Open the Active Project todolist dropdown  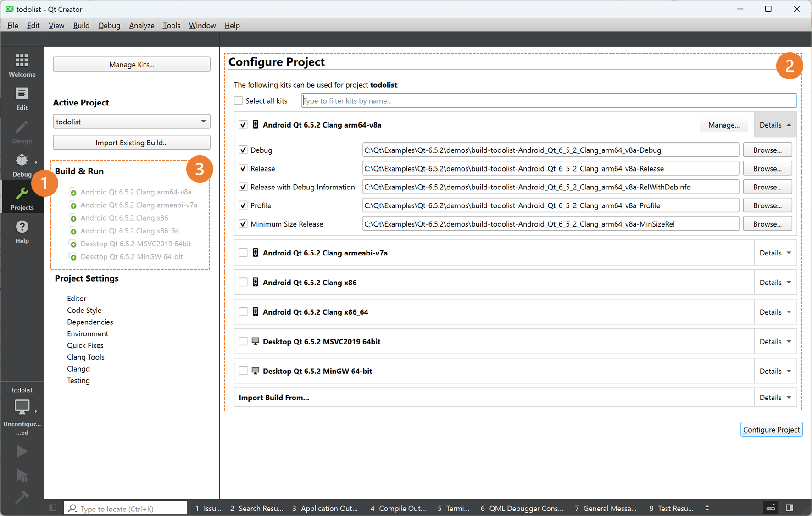pos(132,122)
